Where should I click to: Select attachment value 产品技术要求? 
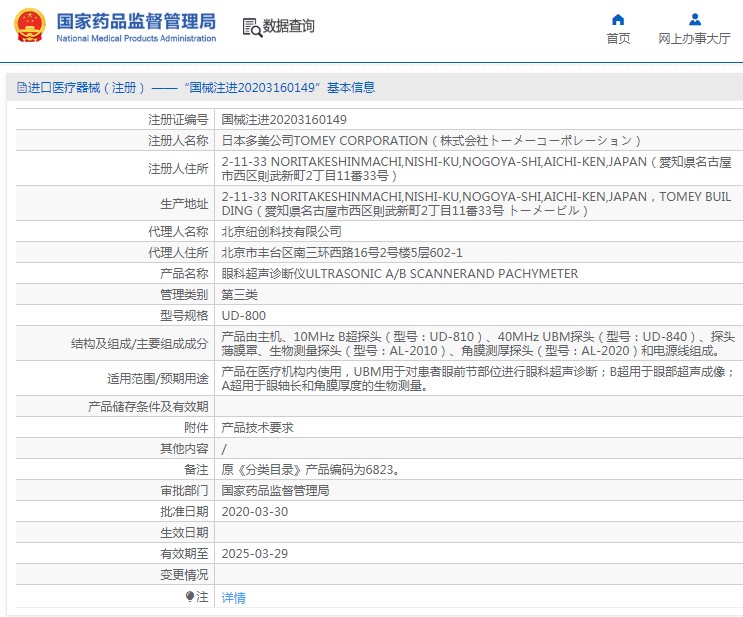pos(257,428)
